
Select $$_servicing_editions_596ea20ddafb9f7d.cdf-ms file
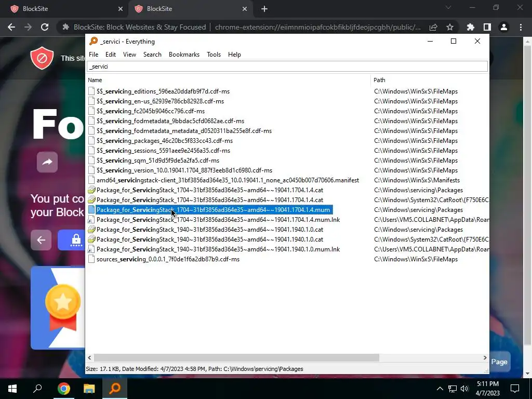(163, 91)
